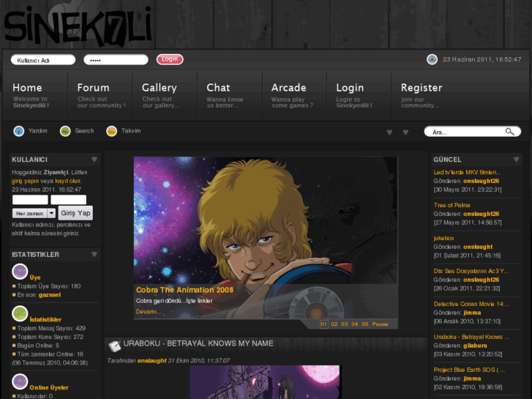Image resolution: width=532 pixels, height=399 pixels.
Task: Show slide 04 in the slideshow
Action: (x=355, y=324)
